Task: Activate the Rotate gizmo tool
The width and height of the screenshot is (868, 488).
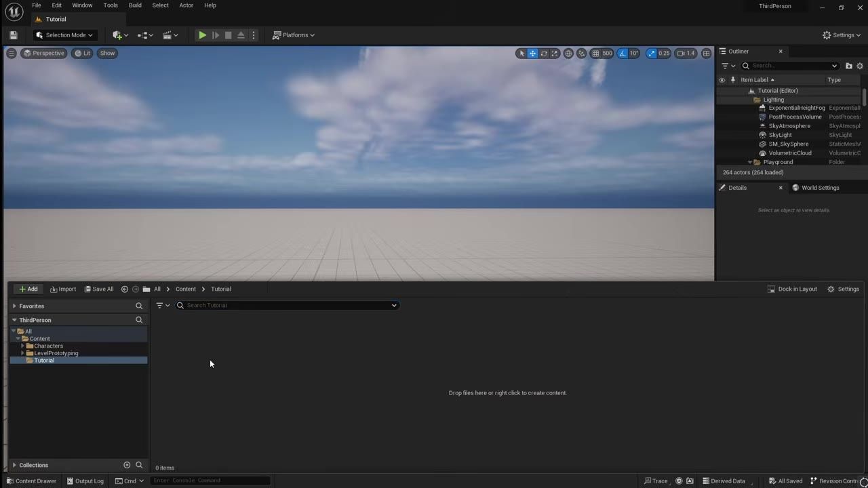Action: tap(544, 54)
